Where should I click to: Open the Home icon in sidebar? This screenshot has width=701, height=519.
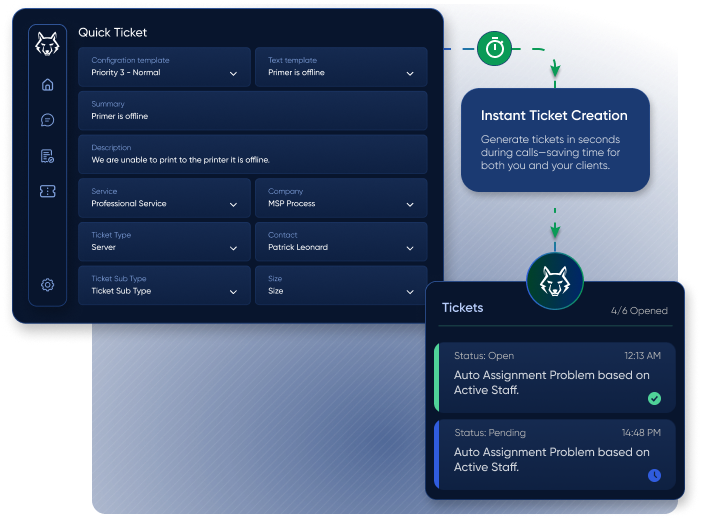tap(47, 85)
